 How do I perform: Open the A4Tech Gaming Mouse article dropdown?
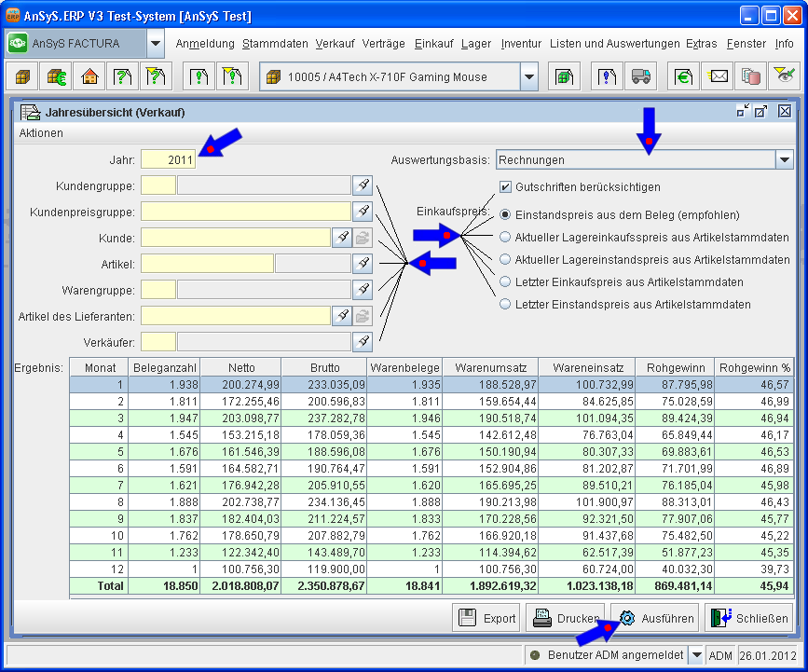[x=529, y=77]
